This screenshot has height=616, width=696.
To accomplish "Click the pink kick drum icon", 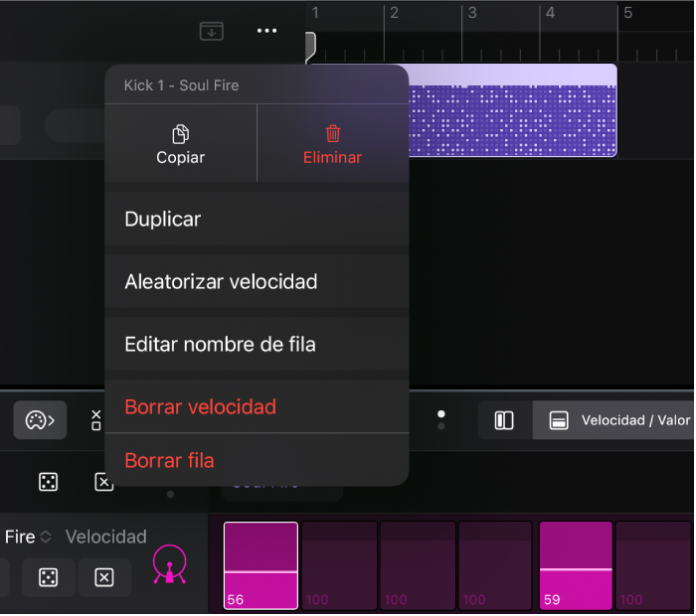I will tap(170, 565).
